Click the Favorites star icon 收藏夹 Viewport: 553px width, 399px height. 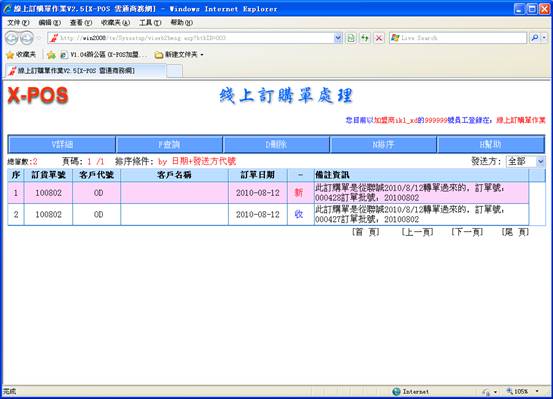tap(21, 55)
